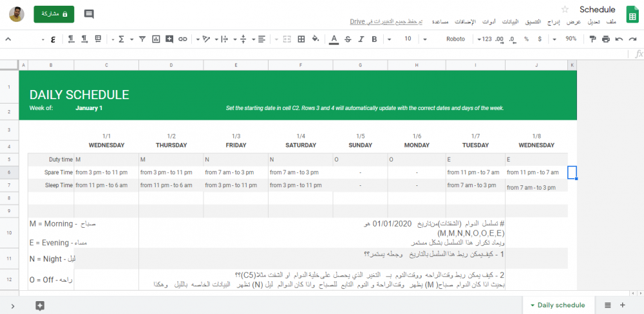The height and width of the screenshot is (314, 644).
Task: Insert a link with the chain icon
Action: point(183,39)
